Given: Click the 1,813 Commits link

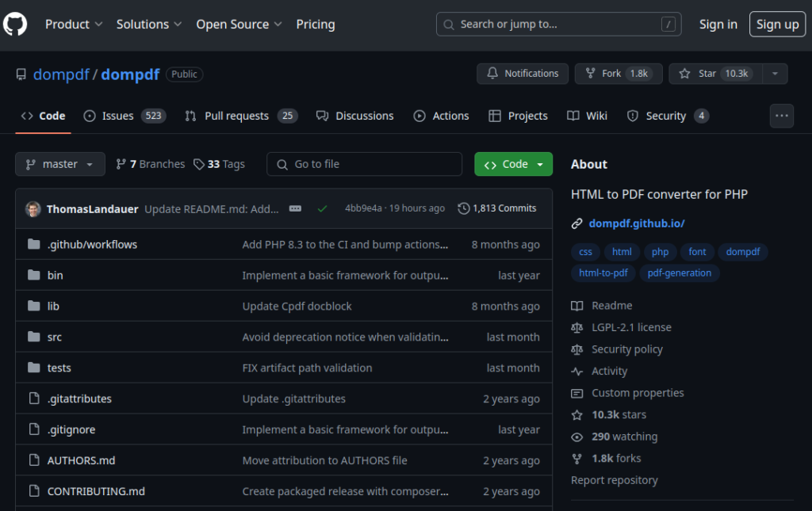Looking at the screenshot, I should (x=497, y=208).
